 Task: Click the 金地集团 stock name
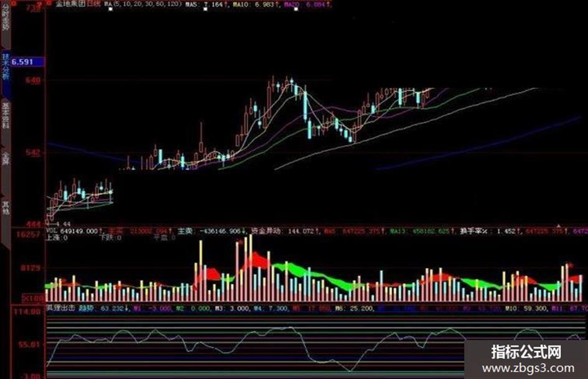70,4
